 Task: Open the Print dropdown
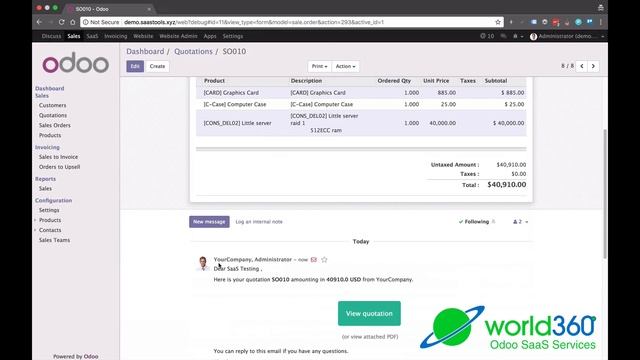[x=319, y=66]
